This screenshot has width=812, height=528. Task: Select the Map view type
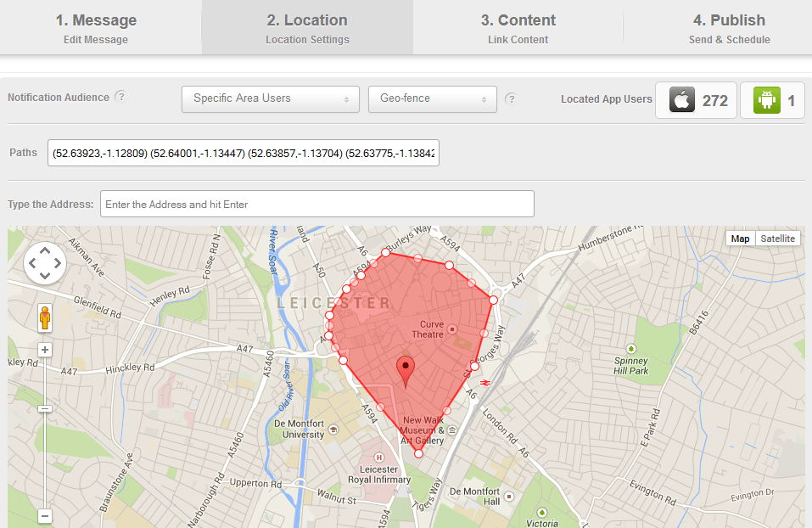pyautogui.click(x=740, y=239)
